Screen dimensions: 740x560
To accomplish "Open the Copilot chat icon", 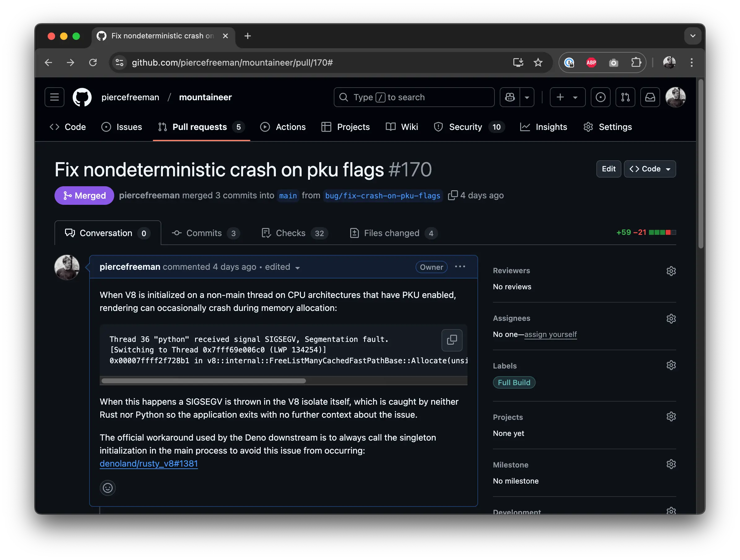I will 510,97.
